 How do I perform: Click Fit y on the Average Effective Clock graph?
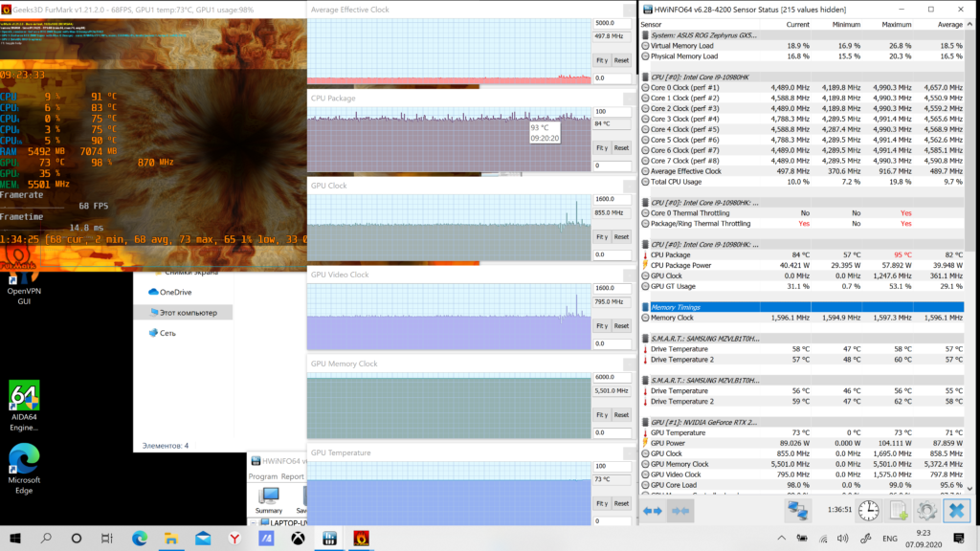(x=602, y=60)
